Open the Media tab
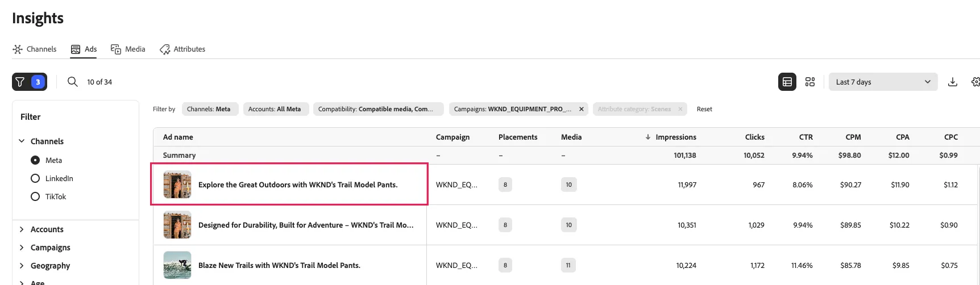 [x=128, y=49]
